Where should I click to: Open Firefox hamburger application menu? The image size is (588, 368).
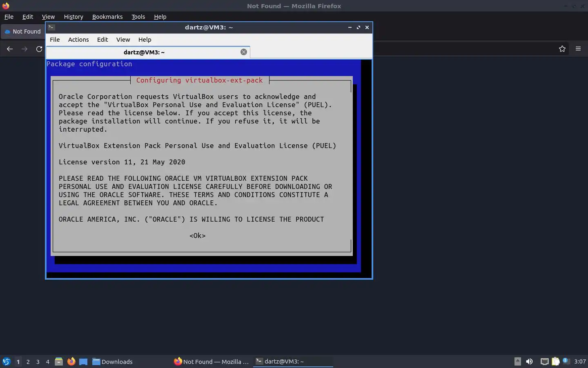click(x=578, y=49)
